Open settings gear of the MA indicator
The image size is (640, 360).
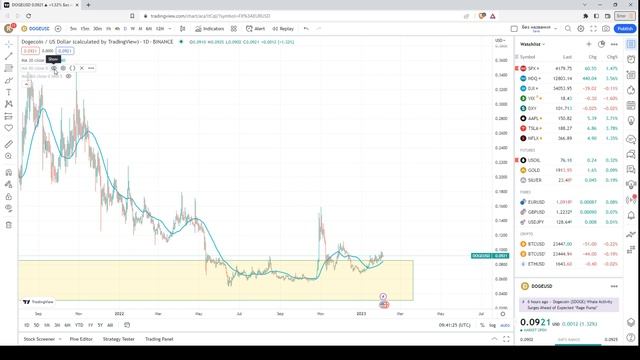[x=63, y=68]
